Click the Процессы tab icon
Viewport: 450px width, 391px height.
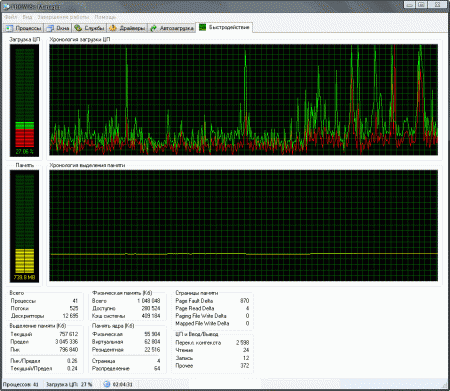9,28
